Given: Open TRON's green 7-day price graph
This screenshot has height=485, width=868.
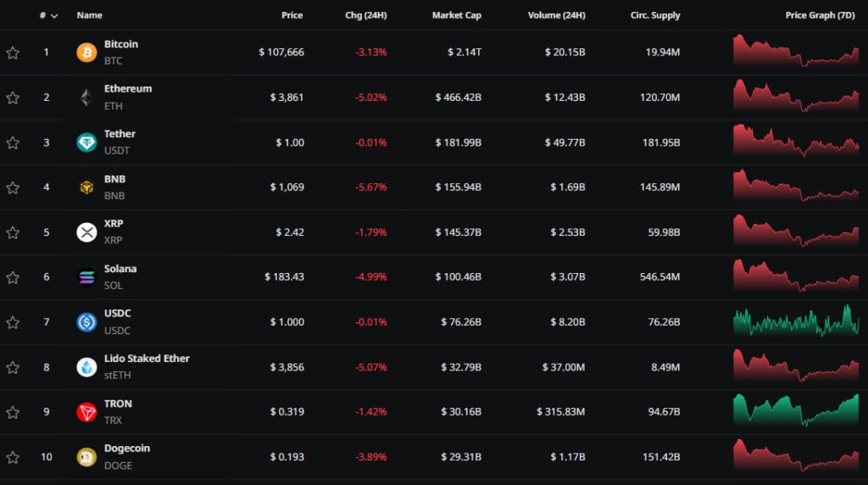Looking at the screenshot, I should [795, 411].
